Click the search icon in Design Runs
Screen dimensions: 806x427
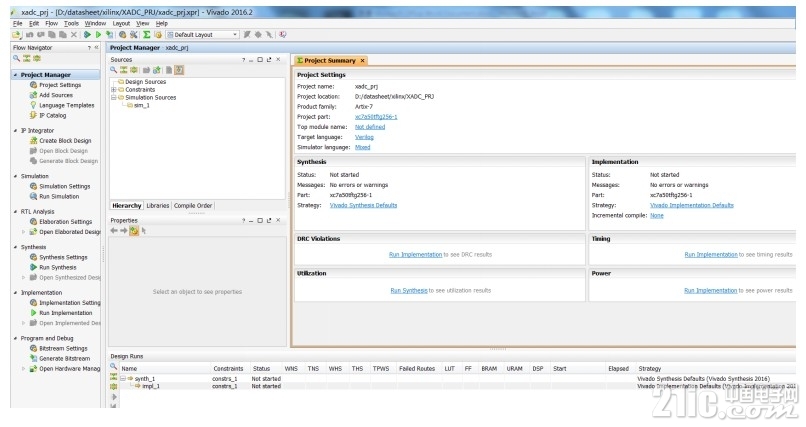(x=114, y=367)
